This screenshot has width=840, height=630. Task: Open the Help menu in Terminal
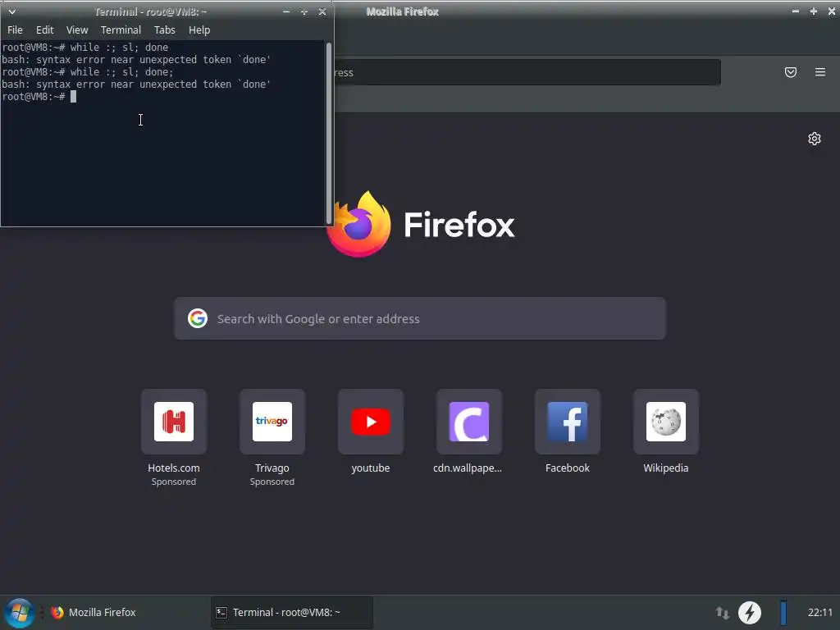(199, 30)
